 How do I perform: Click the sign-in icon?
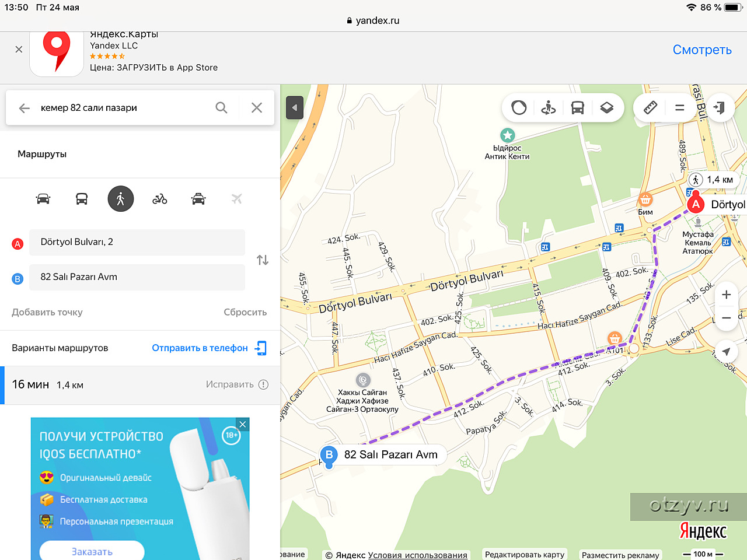719,108
